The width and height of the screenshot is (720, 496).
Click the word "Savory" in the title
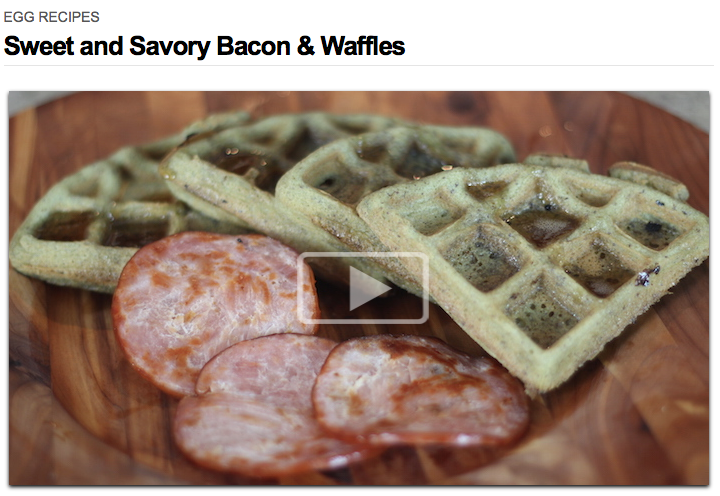pos(170,47)
